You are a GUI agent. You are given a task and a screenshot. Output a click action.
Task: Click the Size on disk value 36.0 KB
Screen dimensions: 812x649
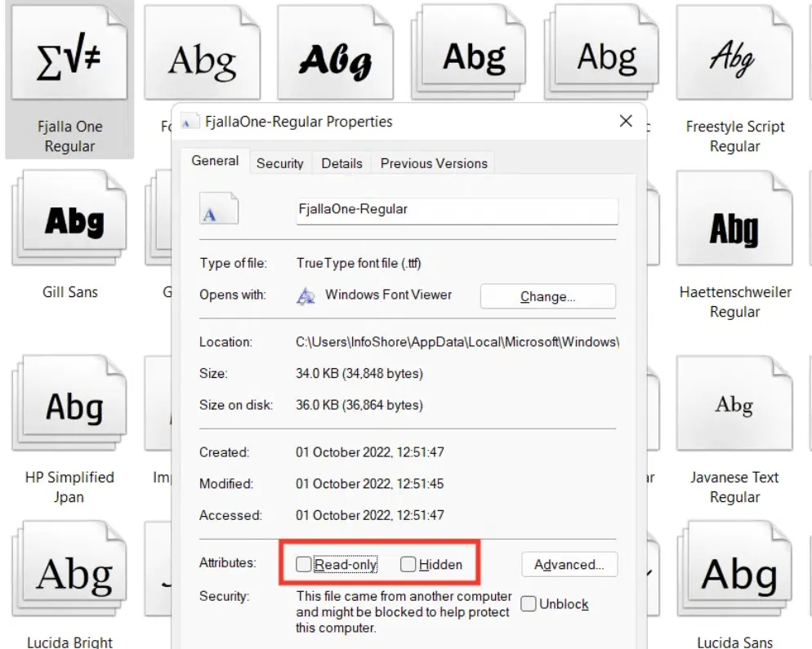(359, 405)
